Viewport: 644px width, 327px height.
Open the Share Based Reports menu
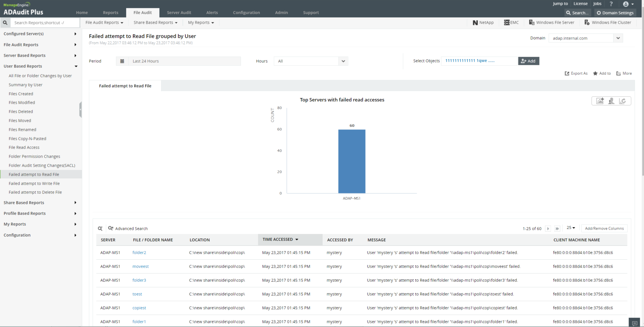(x=155, y=23)
